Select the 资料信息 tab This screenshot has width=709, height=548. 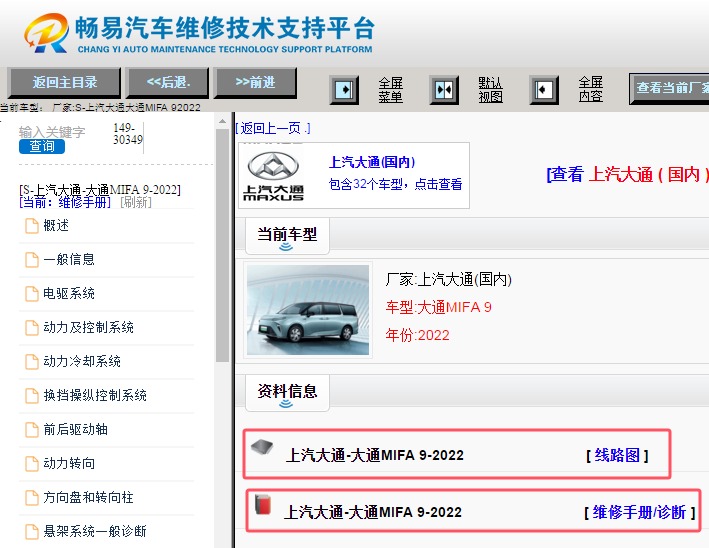click(287, 392)
